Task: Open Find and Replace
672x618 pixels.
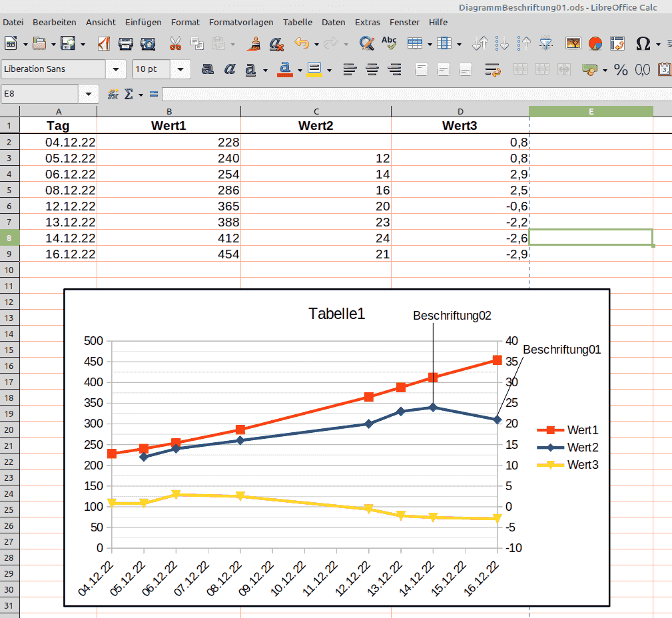Action: [367, 43]
